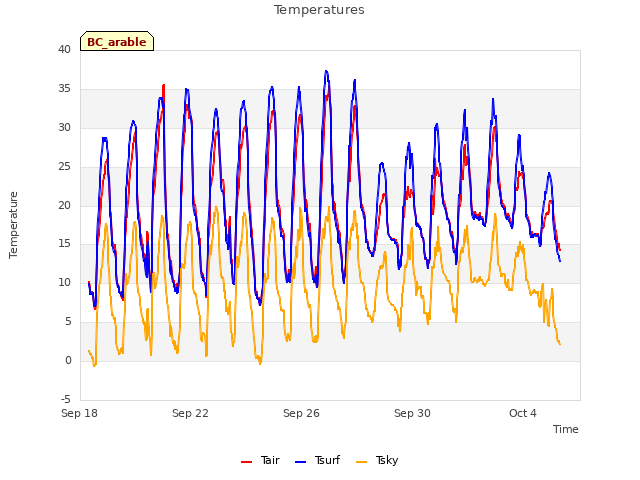Click the 15 y-axis tick label

64,244
